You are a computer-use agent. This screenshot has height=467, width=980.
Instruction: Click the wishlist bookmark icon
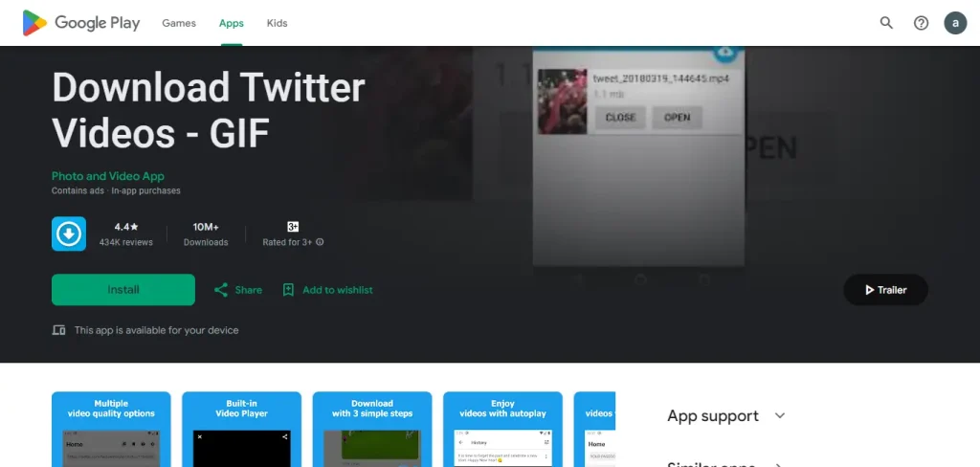tap(288, 290)
